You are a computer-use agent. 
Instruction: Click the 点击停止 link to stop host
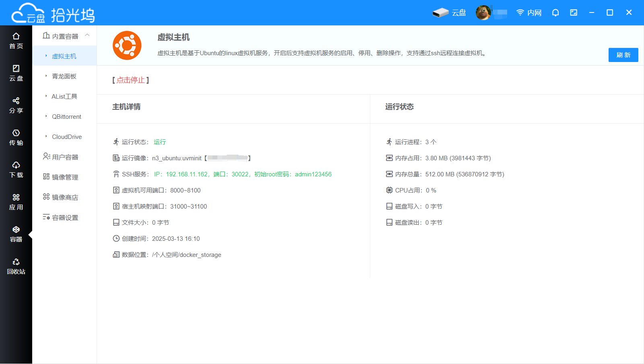[130, 80]
